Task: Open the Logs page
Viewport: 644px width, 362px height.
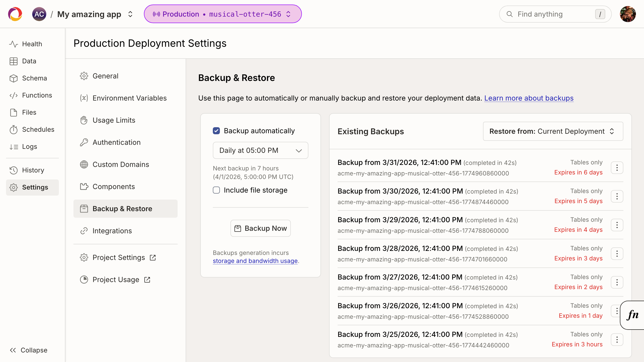Action: click(32, 147)
